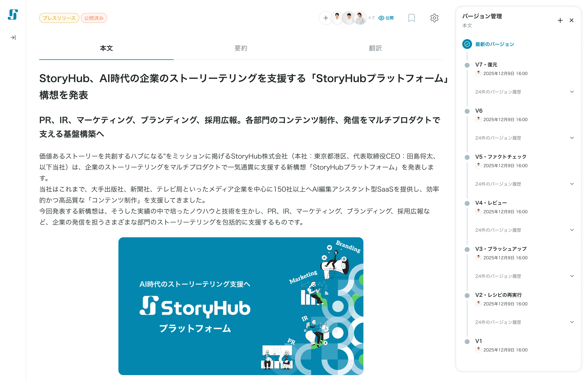Bookmark this press release
The image size is (588, 380).
tap(411, 18)
